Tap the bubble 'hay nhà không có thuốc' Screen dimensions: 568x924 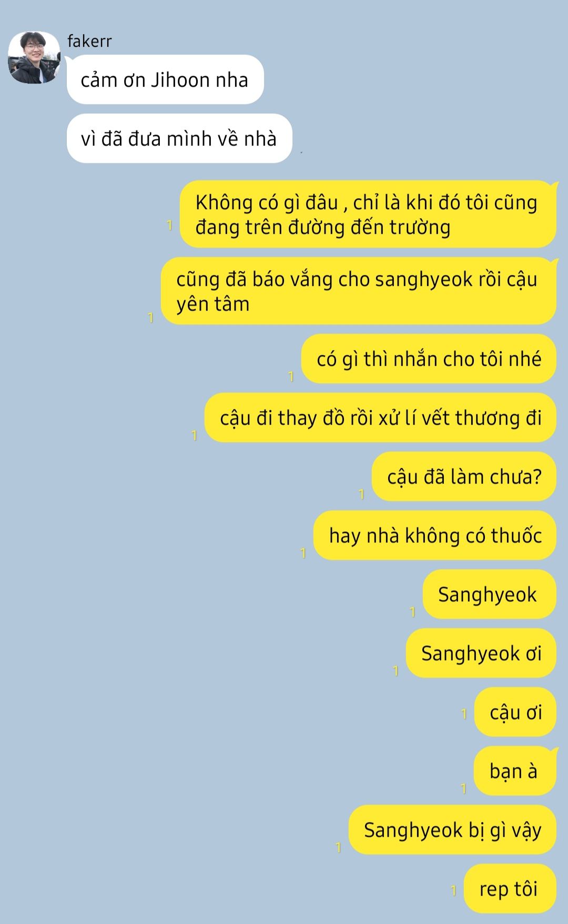tap(435, 536)
